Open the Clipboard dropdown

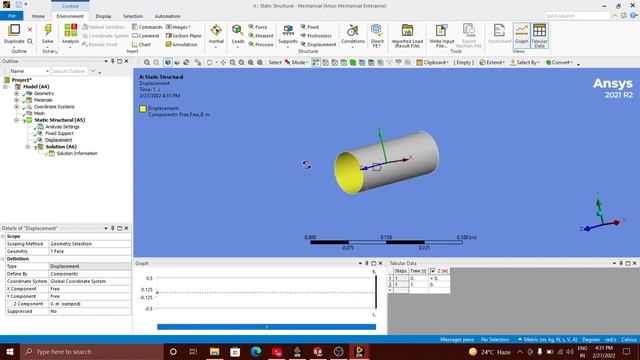pyautogui.click(x=432, y=62)
